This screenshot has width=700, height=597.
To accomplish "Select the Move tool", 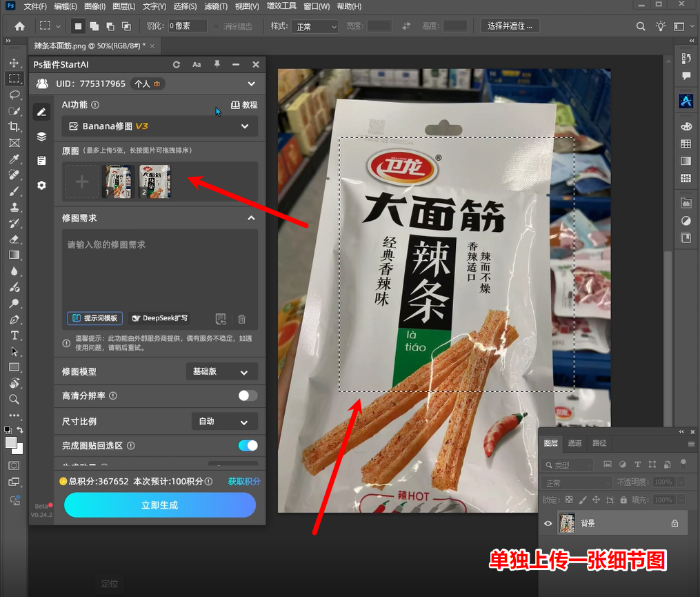I will coord(14,63).
